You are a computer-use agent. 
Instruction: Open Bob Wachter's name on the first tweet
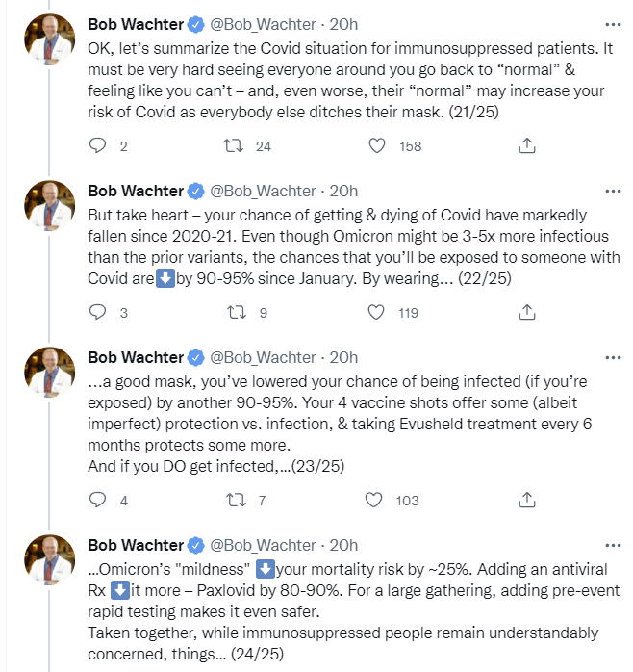pyautogui.click(x=135, y=24)
